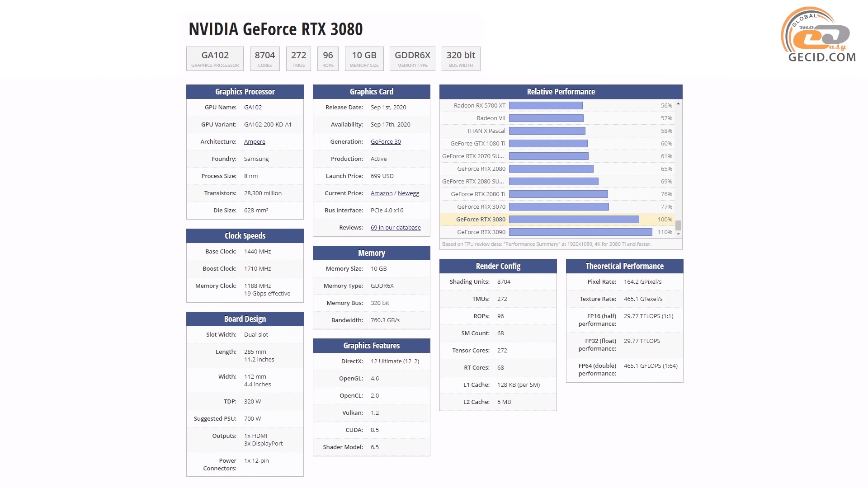Click the GeForce RTX 3080 performance bar
The image size is (868, 488).
point(574,219)
